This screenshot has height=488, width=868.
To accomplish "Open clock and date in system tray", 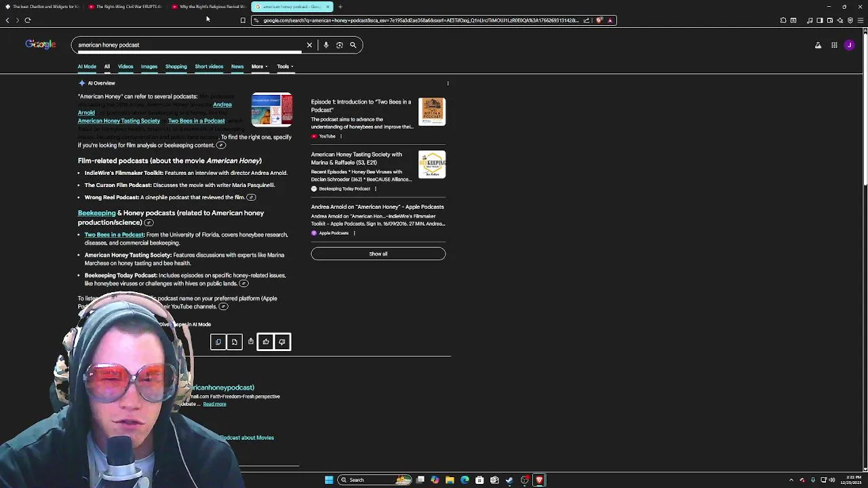I will tap(851, 480).
